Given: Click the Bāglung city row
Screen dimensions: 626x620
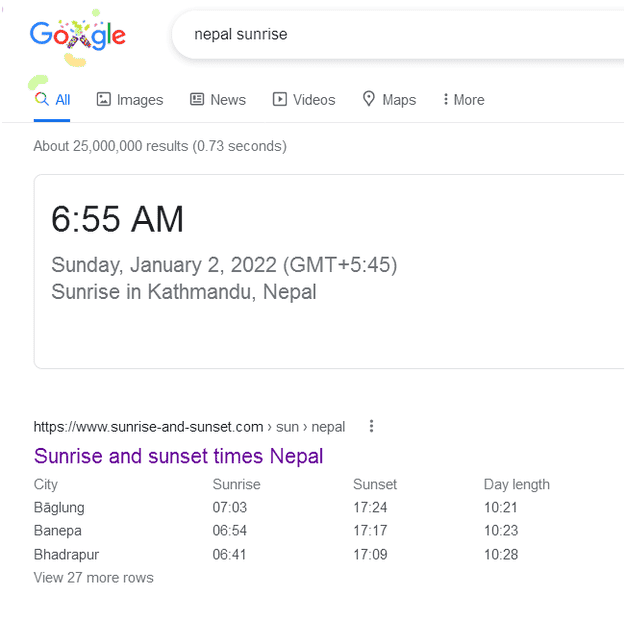Looking at the screenshot, I should (59, 508).
